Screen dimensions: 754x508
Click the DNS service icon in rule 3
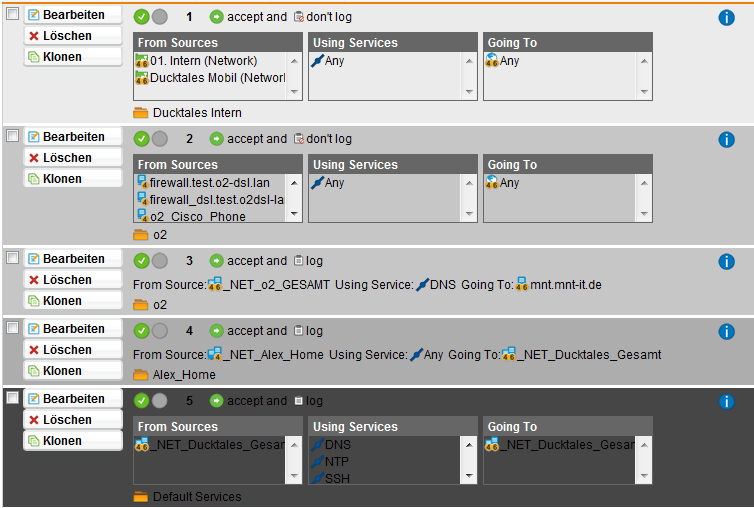click(422, 285)
